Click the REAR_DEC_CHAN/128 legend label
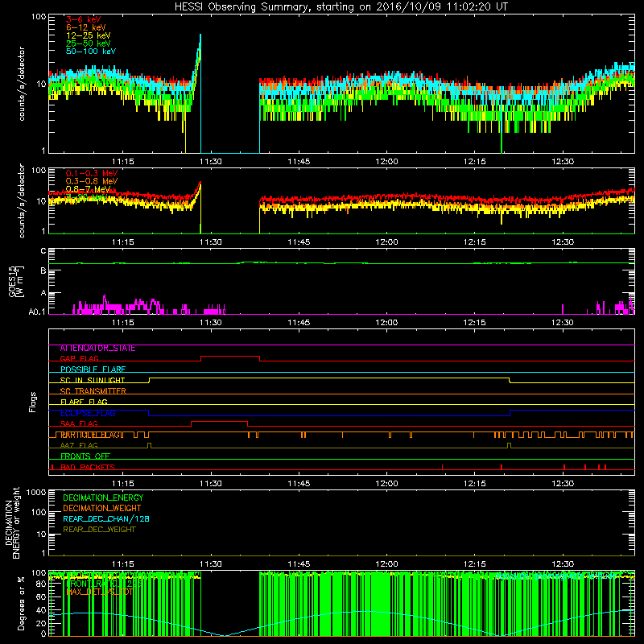The height and width of the screenshot is (644, 644). (106, 518)
